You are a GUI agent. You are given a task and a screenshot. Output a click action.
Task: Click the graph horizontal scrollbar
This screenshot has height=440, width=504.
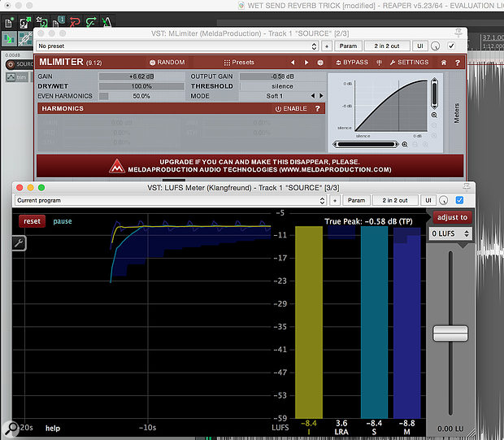(366, 145)
